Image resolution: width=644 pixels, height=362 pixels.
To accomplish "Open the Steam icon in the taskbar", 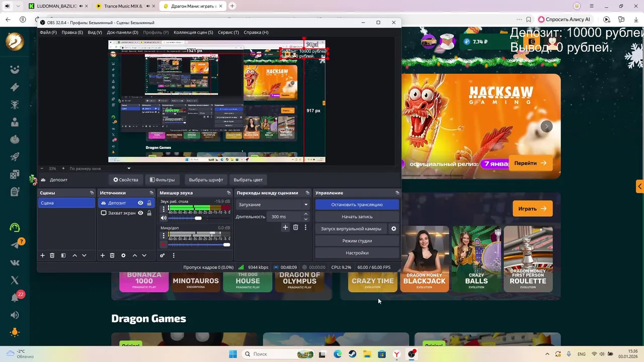I will pyautogui.click(x=352, y=354).
